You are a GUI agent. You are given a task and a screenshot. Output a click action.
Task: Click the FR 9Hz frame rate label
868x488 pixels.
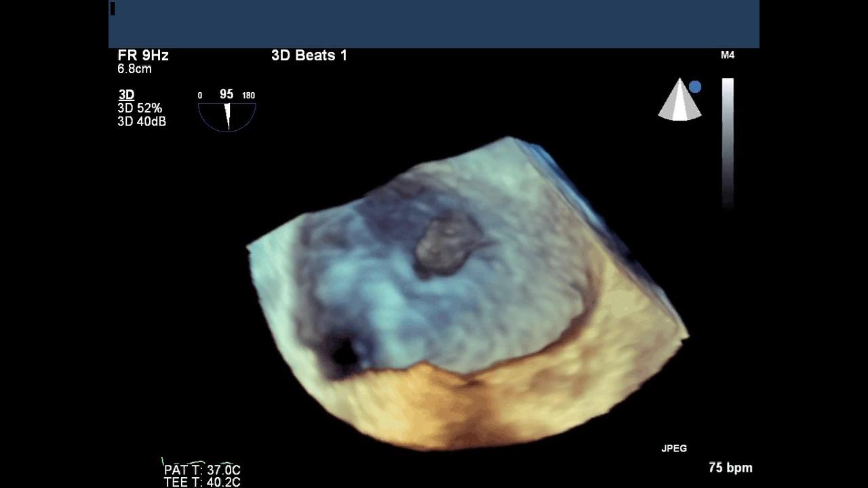click(x=143, y=56)
